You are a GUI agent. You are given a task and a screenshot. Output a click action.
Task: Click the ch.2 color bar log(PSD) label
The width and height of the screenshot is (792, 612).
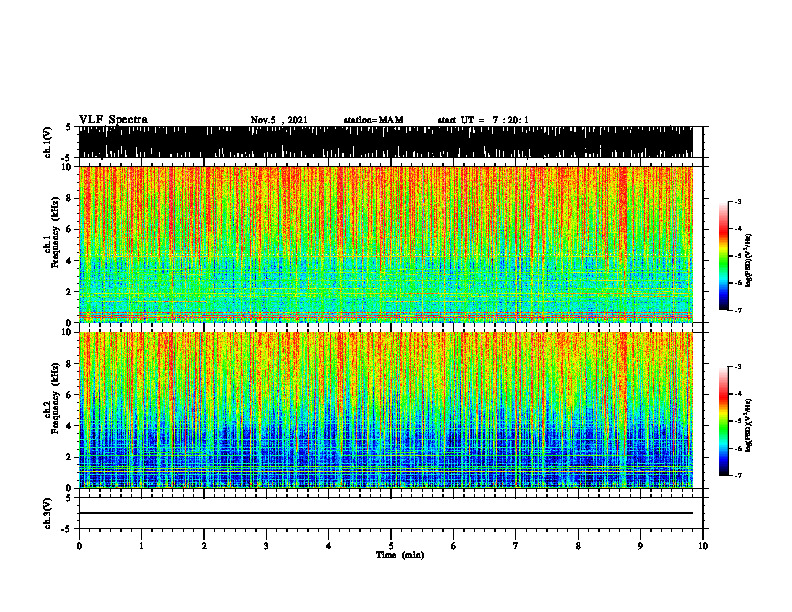pyautogui.click(x=749, y=426)
